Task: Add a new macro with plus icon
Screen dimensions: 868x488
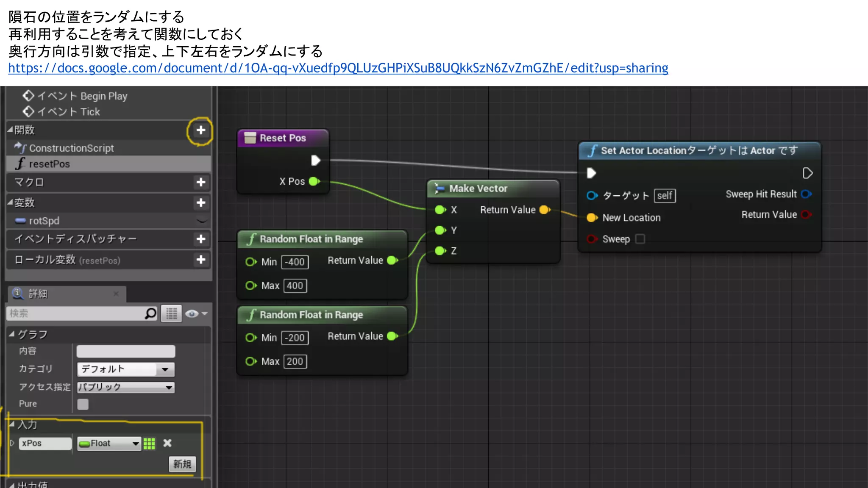Action: [x=201, y=182]
